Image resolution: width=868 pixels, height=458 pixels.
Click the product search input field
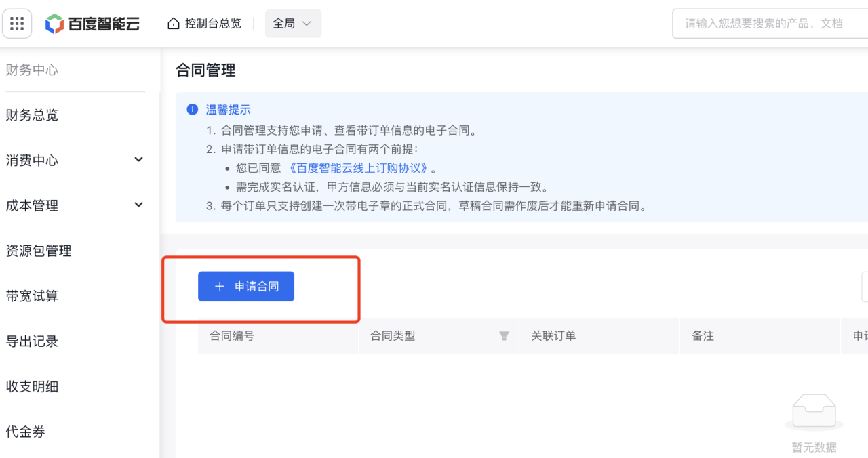tap(766, 23)
